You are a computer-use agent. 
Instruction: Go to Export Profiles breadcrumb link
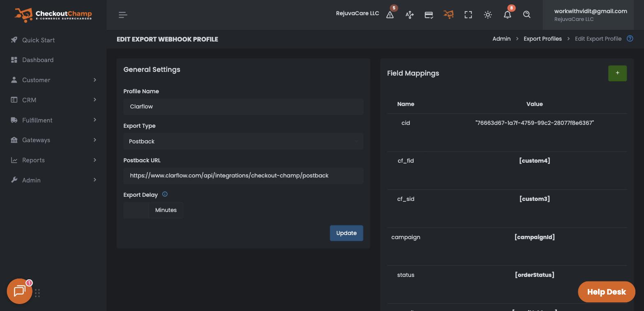pos(543,39)
